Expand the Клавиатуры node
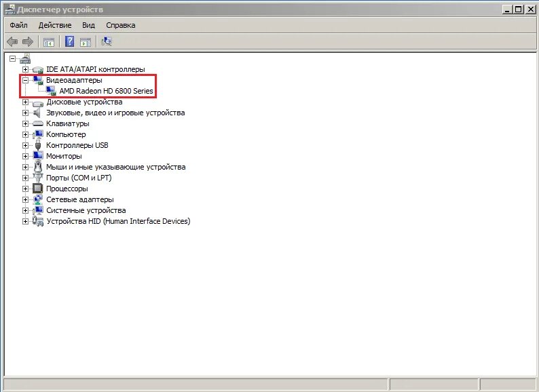 click(25, 123)
